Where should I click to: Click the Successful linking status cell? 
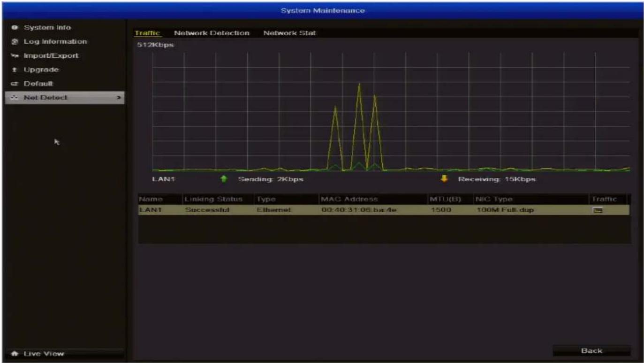coord(207,210)
